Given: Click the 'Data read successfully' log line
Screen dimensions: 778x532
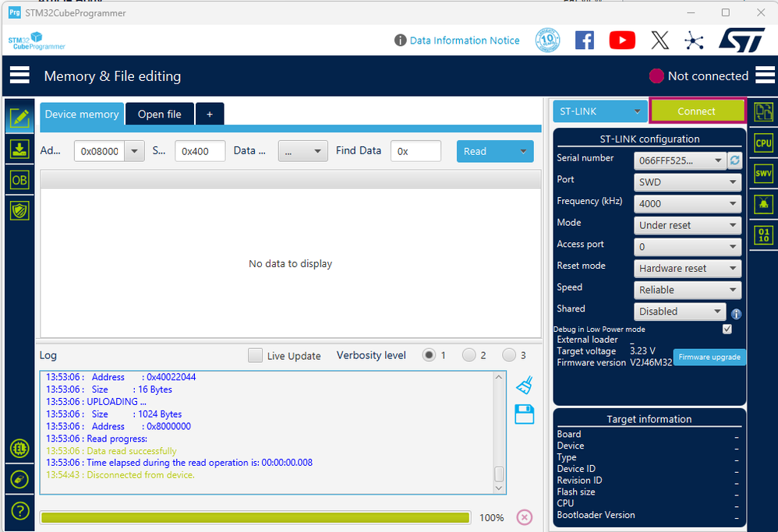Looking at the screenshot, I should coord(111,451).
